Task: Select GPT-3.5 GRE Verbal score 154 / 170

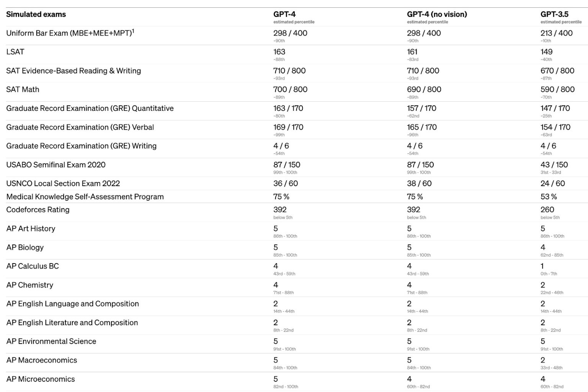Action: click(x=555, y=127)
